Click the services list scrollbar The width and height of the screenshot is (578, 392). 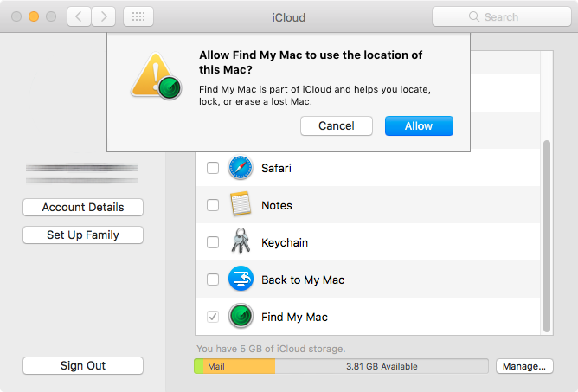coord(547,236)
